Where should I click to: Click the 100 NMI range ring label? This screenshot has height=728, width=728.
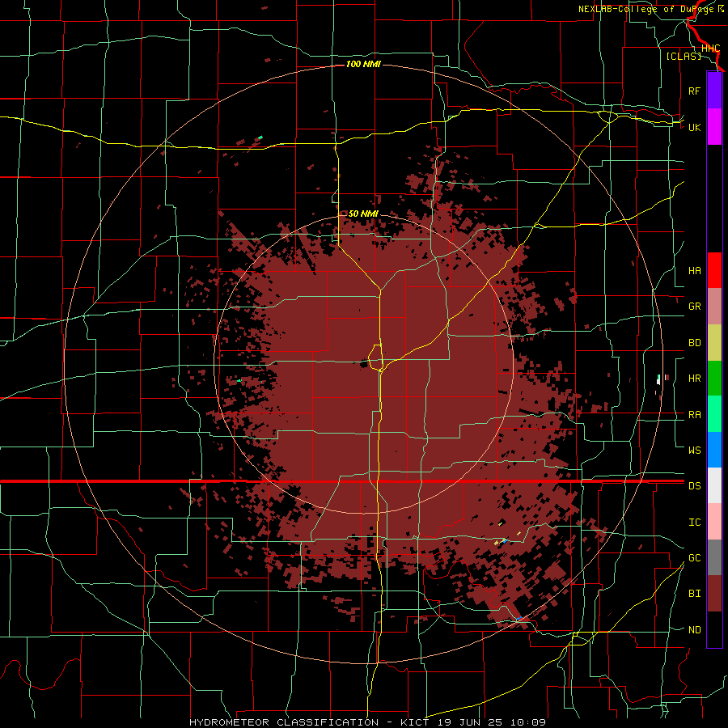tap(363, 64)
